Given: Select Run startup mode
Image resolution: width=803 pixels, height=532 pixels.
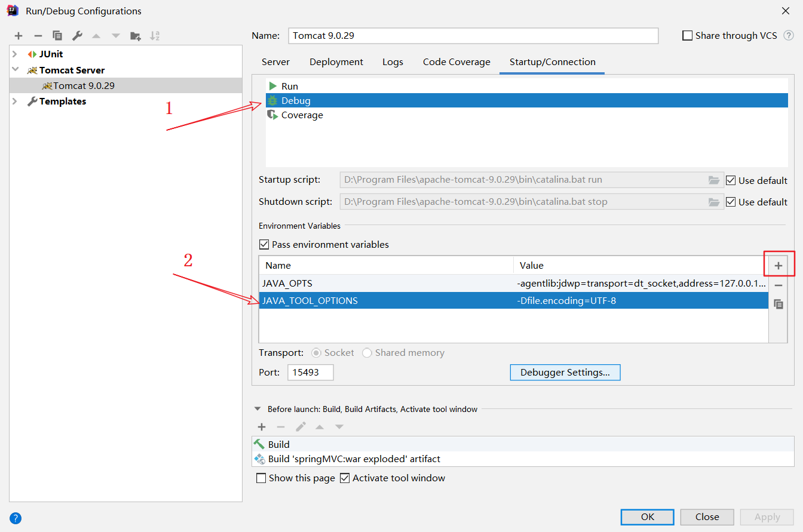Looking at the screenshot, I should [527, 86].
